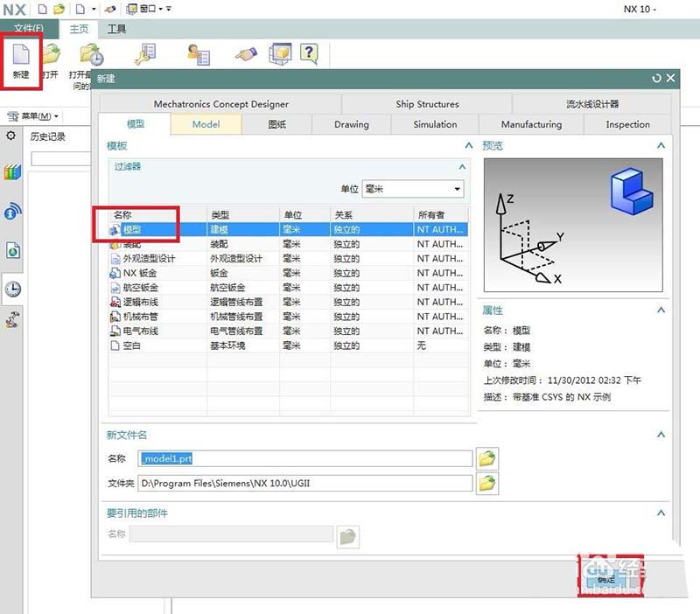Open the web browser page icon in left sidebar
Screen dimensions: 700x614
(12, 250)
